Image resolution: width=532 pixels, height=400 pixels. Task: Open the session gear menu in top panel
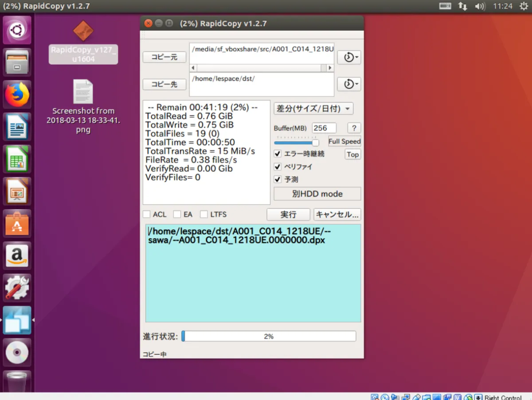[x=523, y=6]
